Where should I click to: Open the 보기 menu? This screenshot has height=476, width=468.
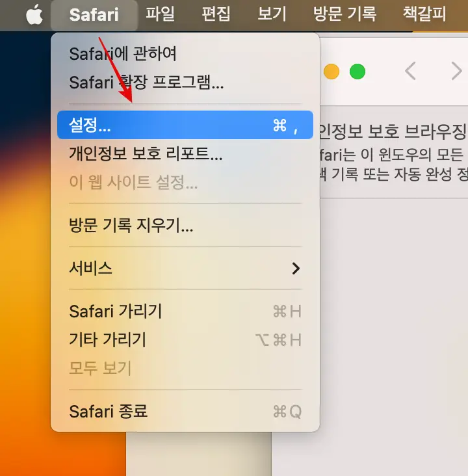coord(272,14)
